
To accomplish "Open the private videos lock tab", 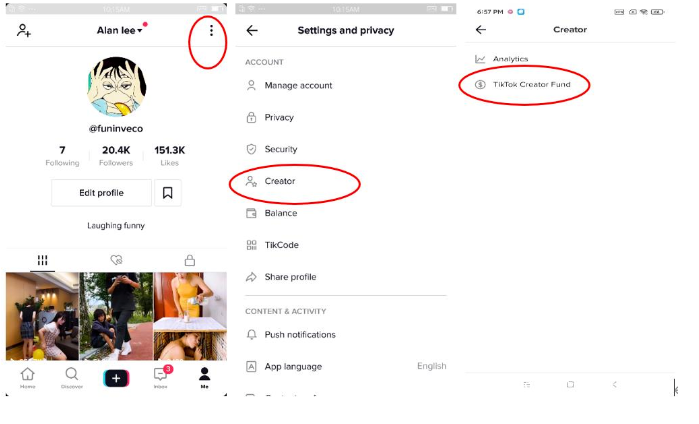I will (190, 260).
